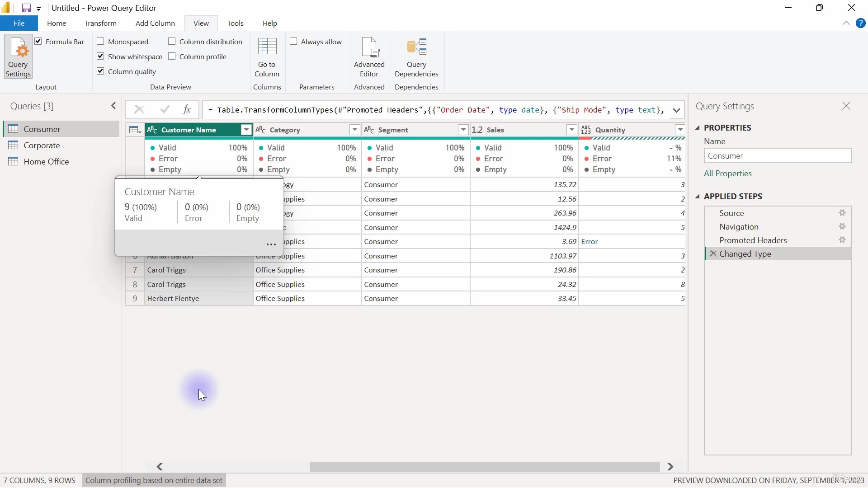Collapse the ribbon with the chevron
The width and height of the screenshot is (868, 488).
(846, 23)
